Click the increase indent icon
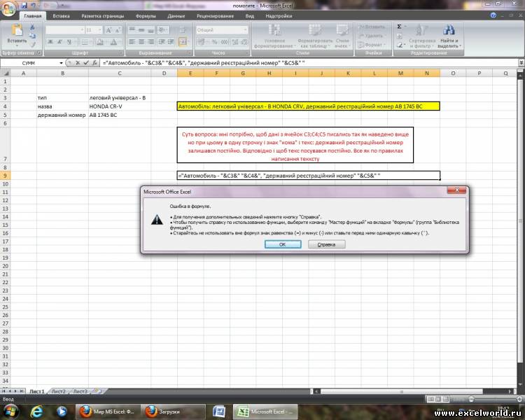 point(171,42)
